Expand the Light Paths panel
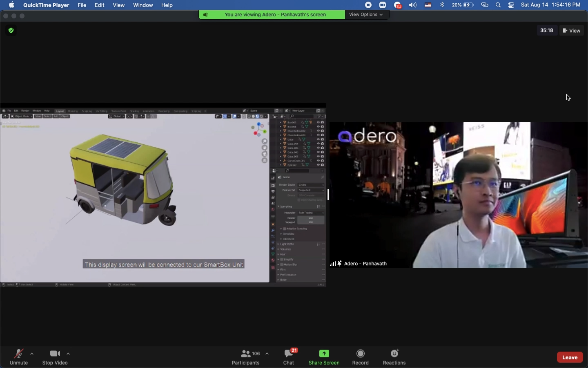 [x=288, y=245]
